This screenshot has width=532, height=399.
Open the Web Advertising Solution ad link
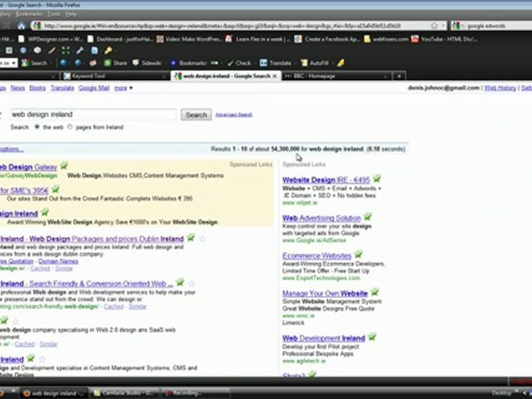tap(321, 218)
